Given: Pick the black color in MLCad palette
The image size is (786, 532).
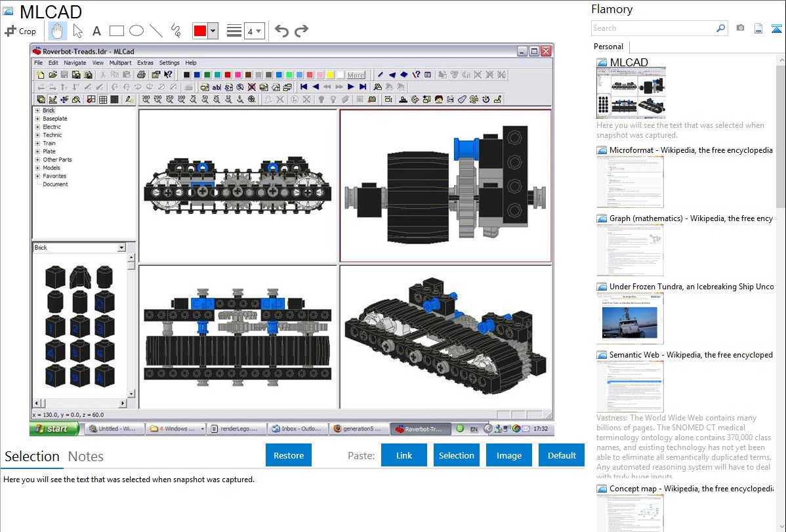Looking at the screenshot, I should pyautogui.click(x=186, y=75).
